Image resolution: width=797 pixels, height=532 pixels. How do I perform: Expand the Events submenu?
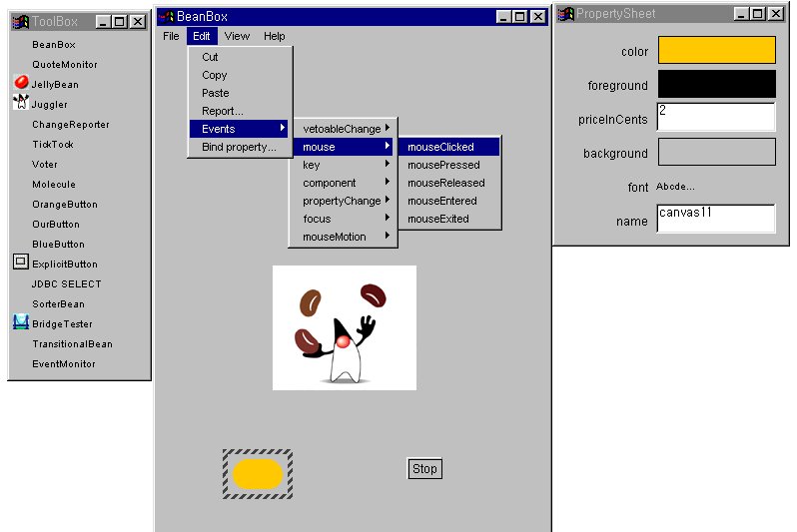pyautogui.click(x=239, y=129)
